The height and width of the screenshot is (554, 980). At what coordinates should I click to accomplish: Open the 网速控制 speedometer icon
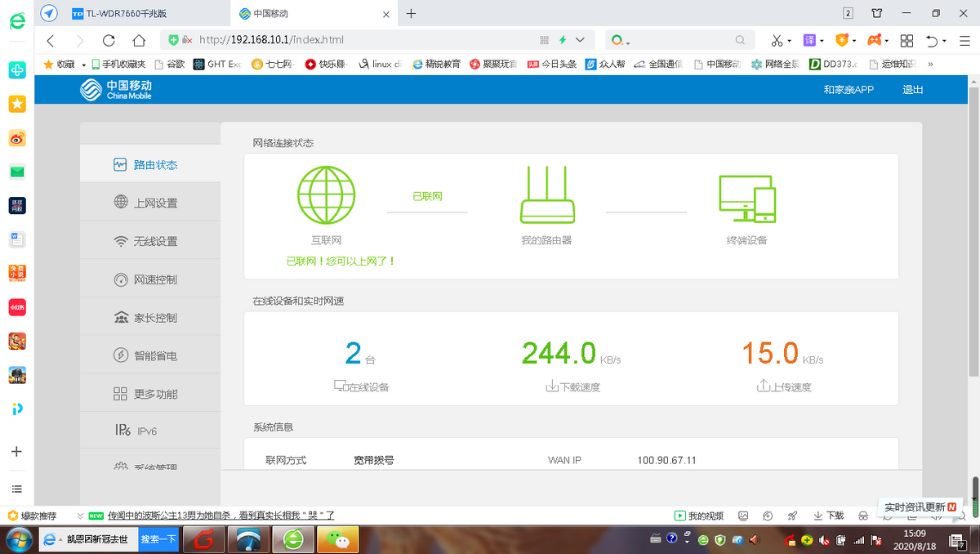tap(121, 279)
